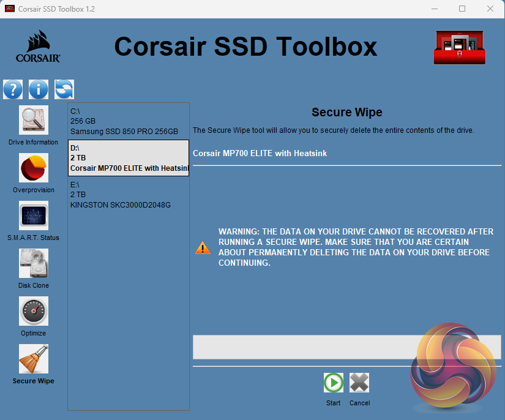
Task: Click the red toolbox image
Action: pos(459,48)
